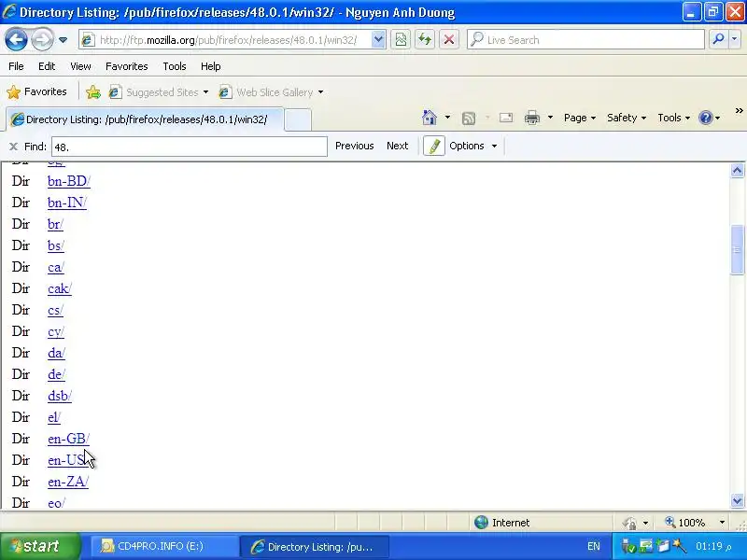Open the Safety command bar menu
Viewport: 747px width, 560px height.
pos(627,118)
